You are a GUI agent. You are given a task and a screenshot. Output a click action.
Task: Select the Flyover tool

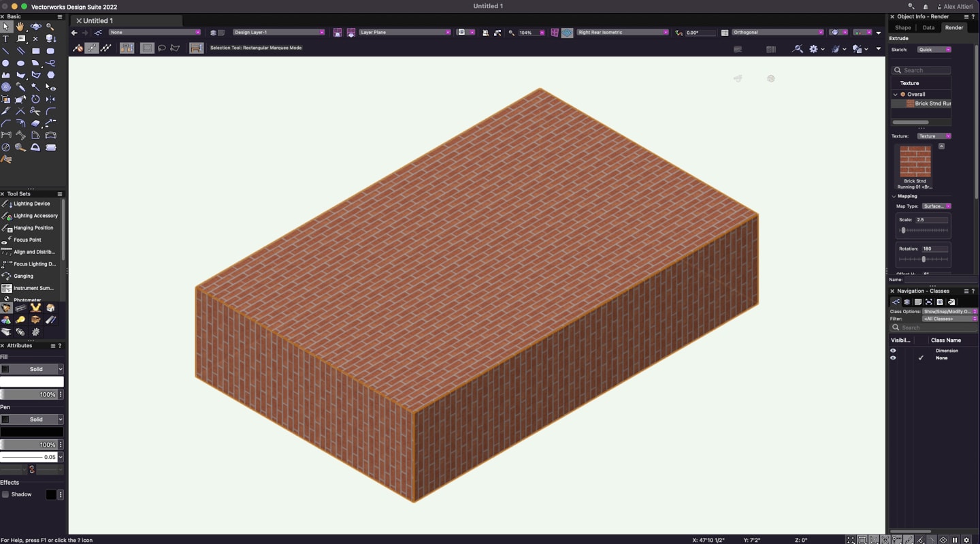(x=35, y=27)
